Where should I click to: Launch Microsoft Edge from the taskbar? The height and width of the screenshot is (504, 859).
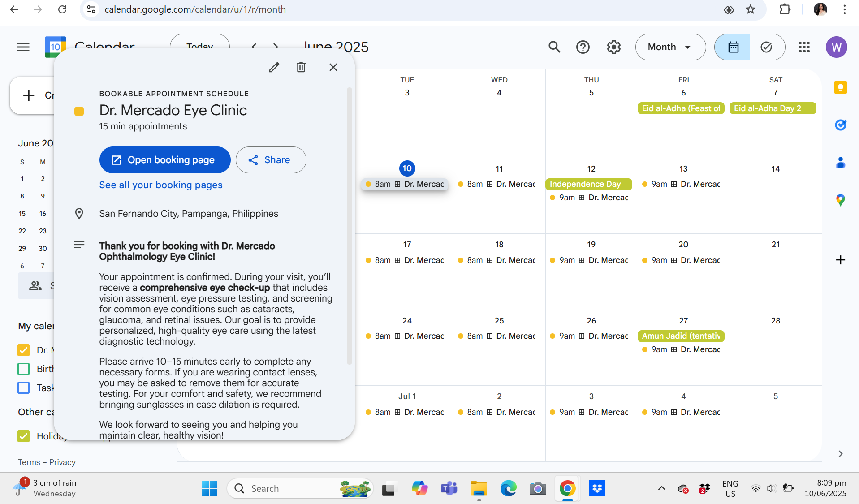click(508, 489)
